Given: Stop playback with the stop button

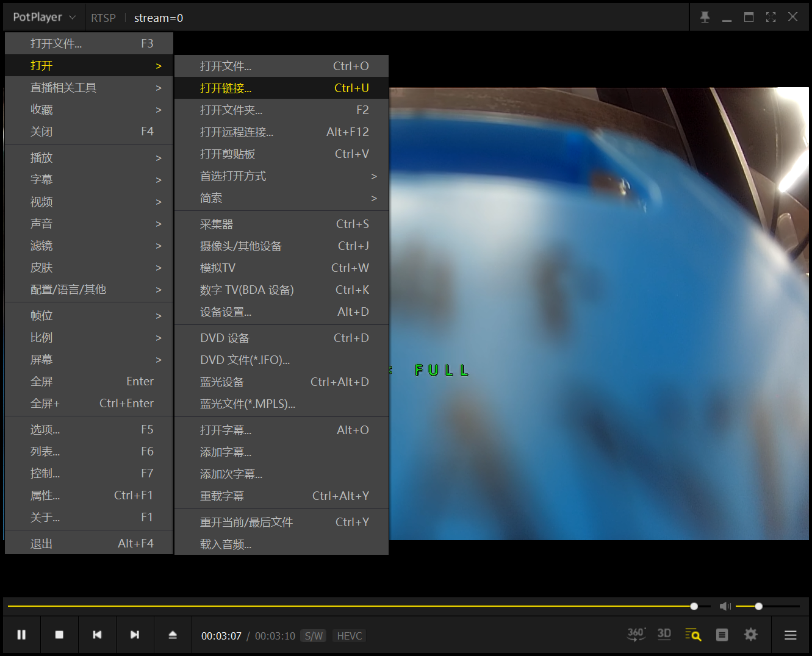Looking at the screenshot, I should (x=59, y=634).
